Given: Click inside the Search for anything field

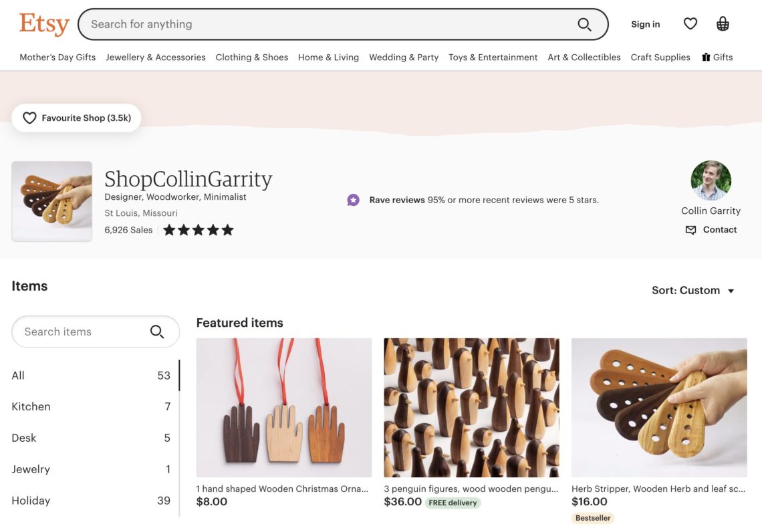Looking at the screenshot, I should coord(267,24).
